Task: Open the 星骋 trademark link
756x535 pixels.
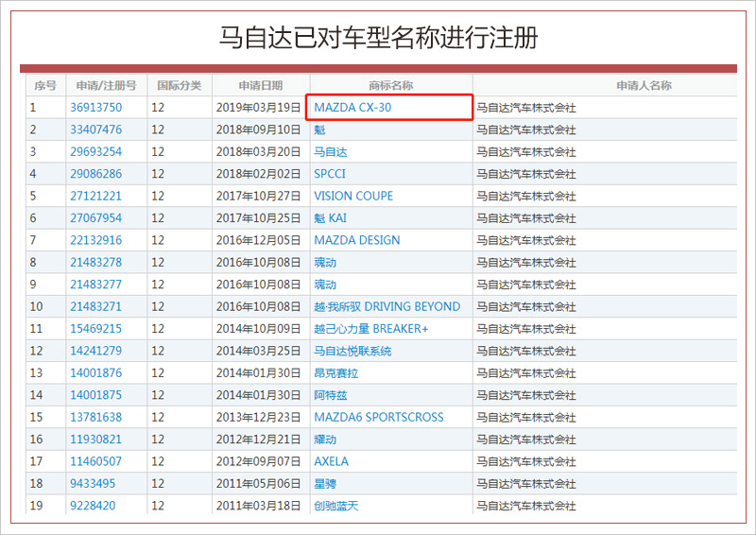Action: (325, 483)
